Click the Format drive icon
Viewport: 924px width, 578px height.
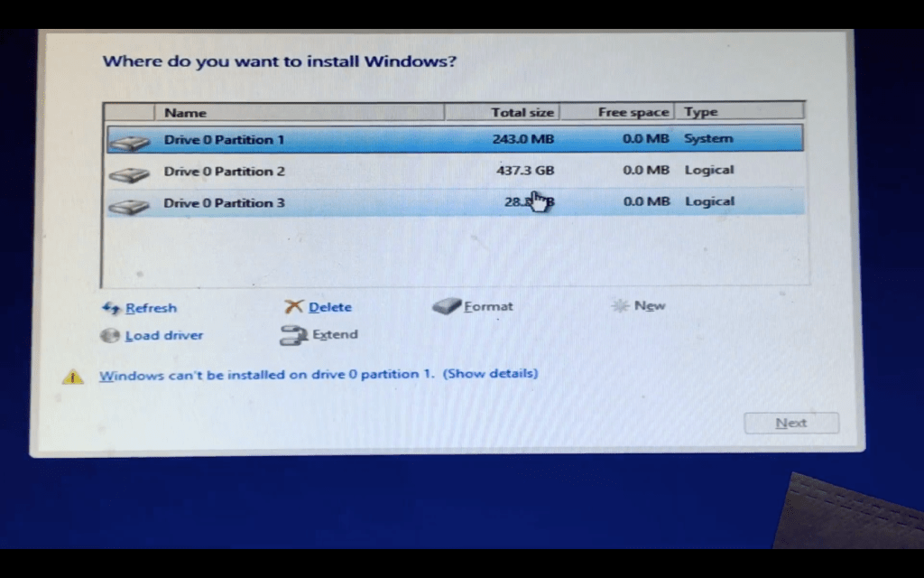point(447,306)
